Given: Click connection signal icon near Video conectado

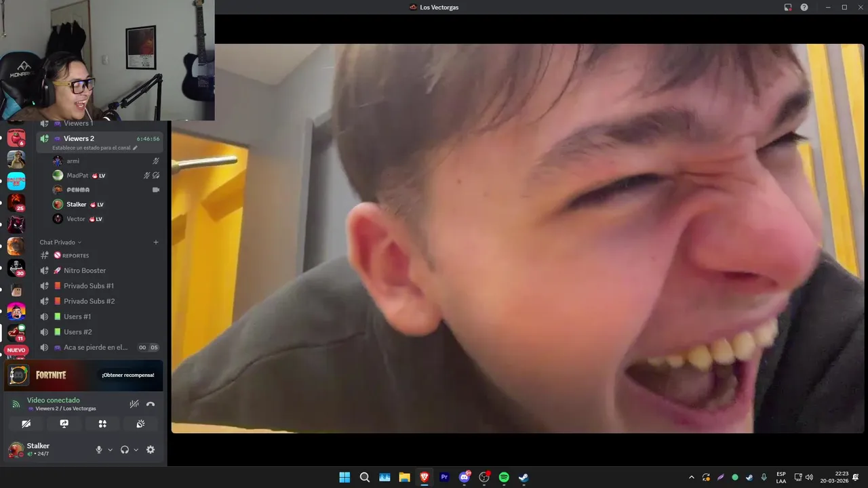Looking at the screenshot, I should tap(16, 404).
